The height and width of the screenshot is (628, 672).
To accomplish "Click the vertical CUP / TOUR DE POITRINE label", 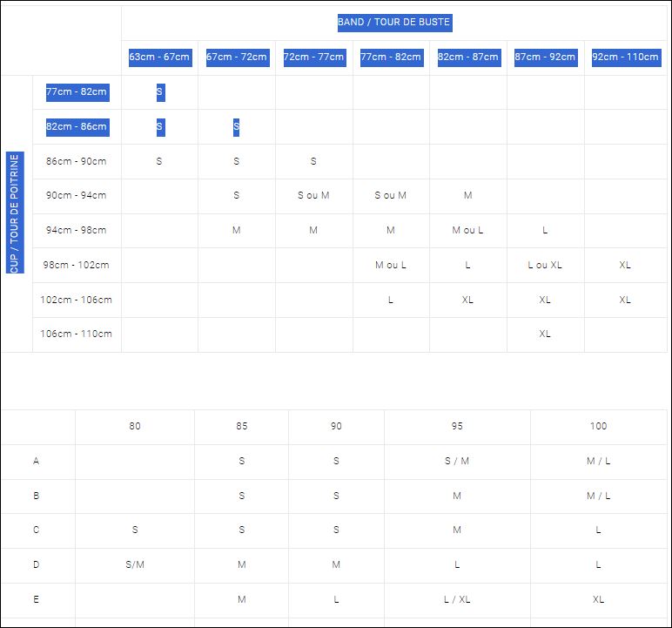I will (14, 213).
